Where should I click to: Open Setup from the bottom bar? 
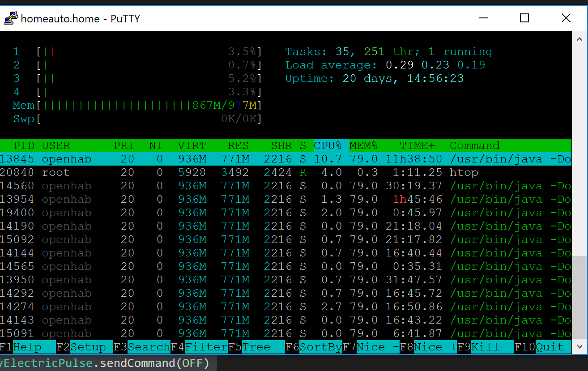tap(88, 347)
